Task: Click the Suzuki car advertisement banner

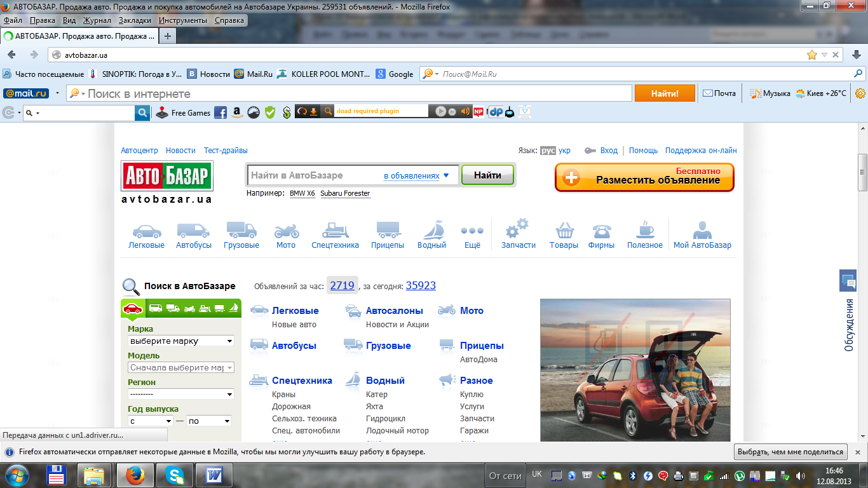Action: 635,370
